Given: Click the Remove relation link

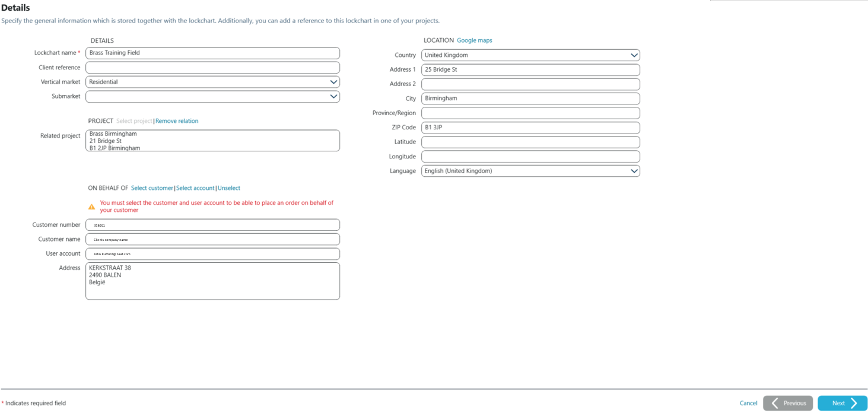Looking at the screenshot, I should [177, 121].
